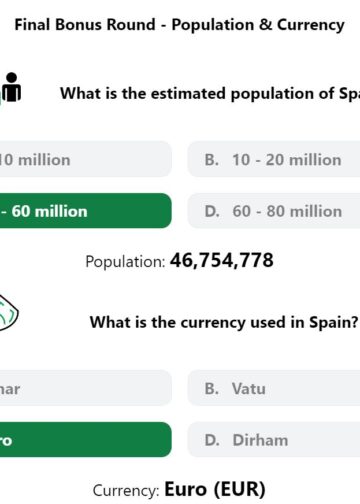Click the Currency: label

[126, 491]
